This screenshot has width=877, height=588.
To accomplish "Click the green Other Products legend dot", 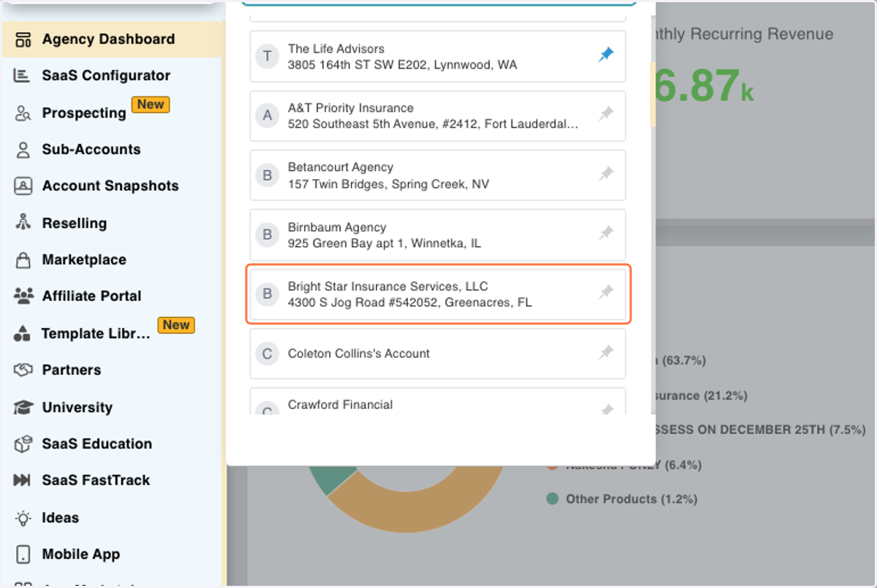I will [x=552, y=499].
